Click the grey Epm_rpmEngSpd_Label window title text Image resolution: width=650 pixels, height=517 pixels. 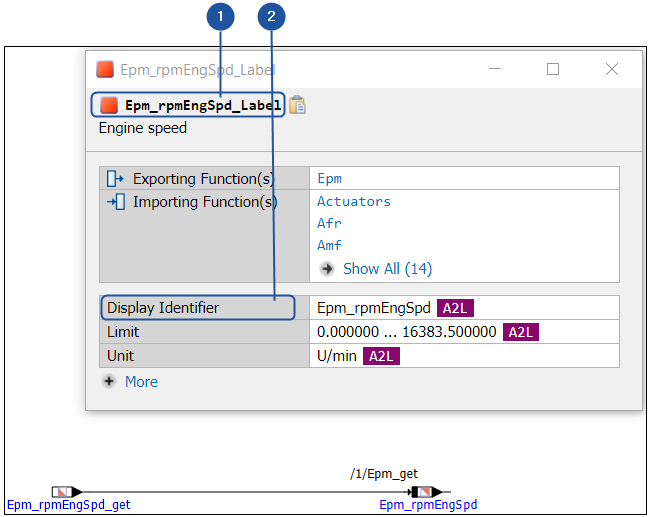pos(198,70)
